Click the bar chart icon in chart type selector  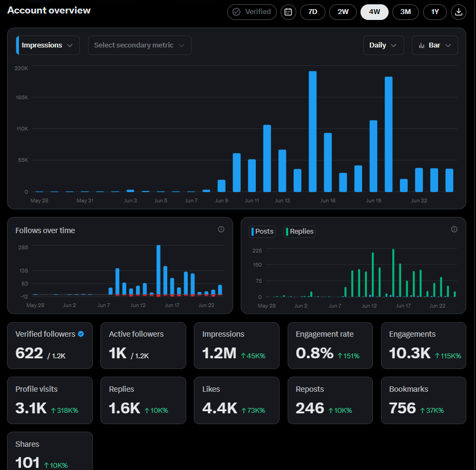click(421, 45)
